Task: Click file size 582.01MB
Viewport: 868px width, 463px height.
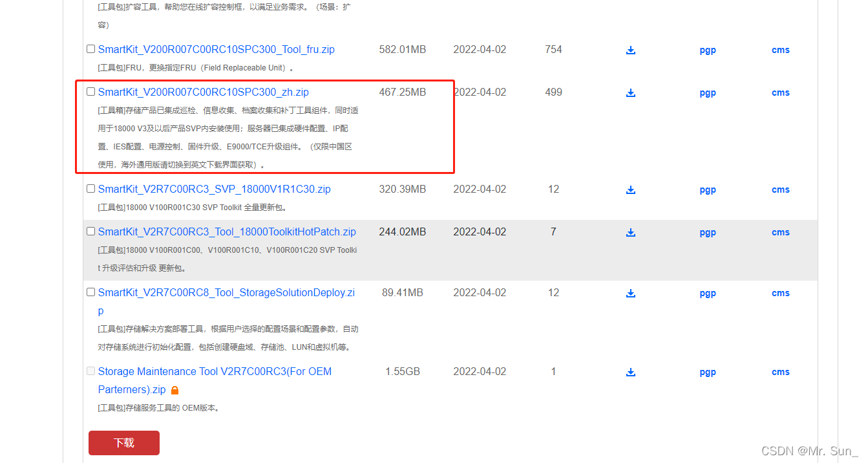Action: (403, 50)
